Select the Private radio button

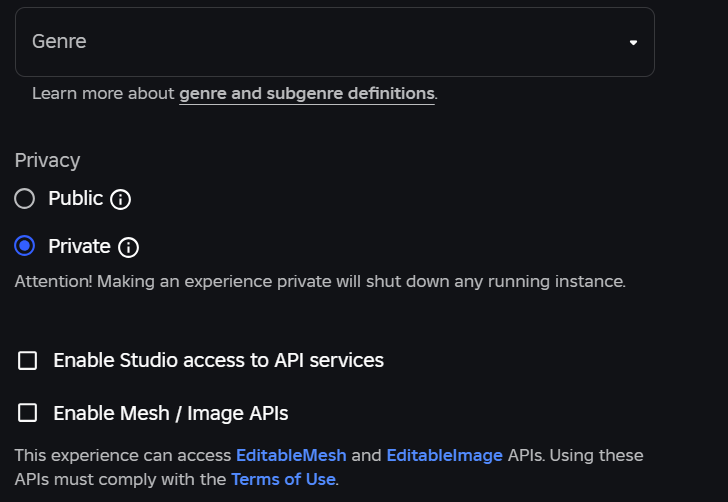point(25,246)
